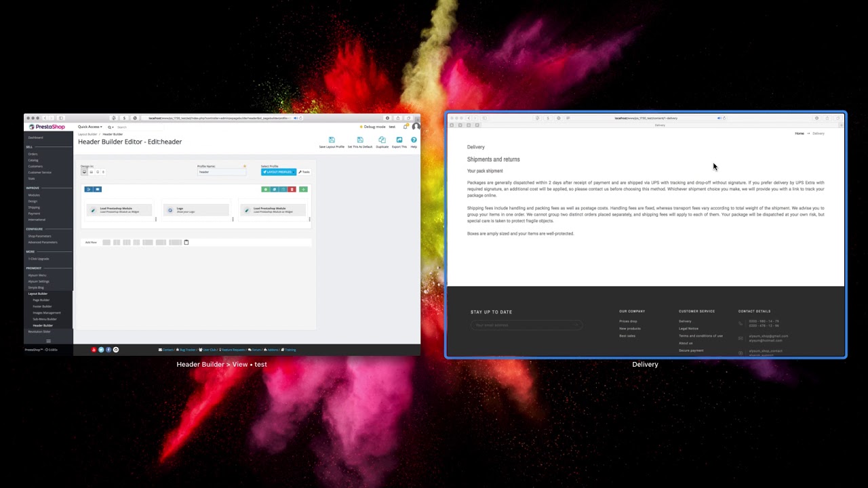Open Dashboard in PrestaShop sidebar

pyautogui.click(x=35, y=138)
